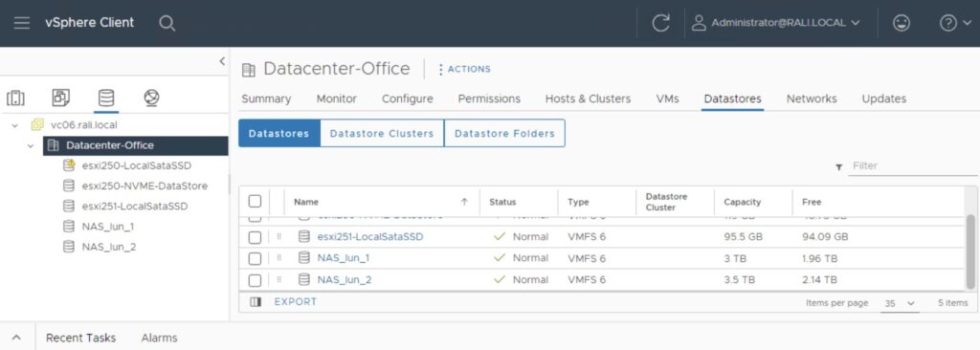Open the Alarms tab

click(160, 338)
